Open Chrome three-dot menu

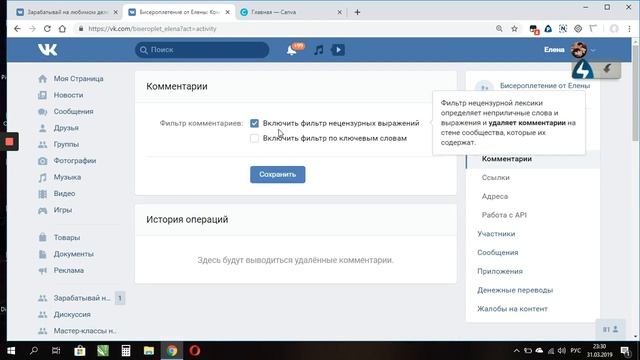pyautogui.click(x=629, y=29)
